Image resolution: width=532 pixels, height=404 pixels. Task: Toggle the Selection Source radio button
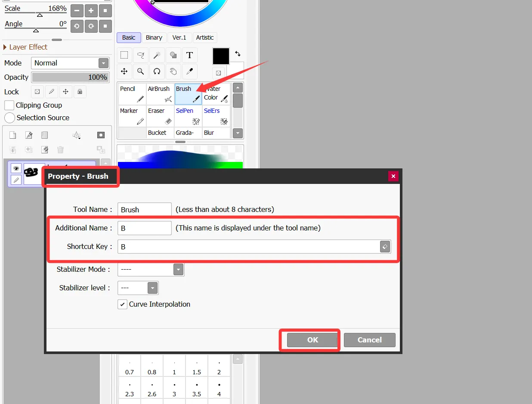click(9, 118)
